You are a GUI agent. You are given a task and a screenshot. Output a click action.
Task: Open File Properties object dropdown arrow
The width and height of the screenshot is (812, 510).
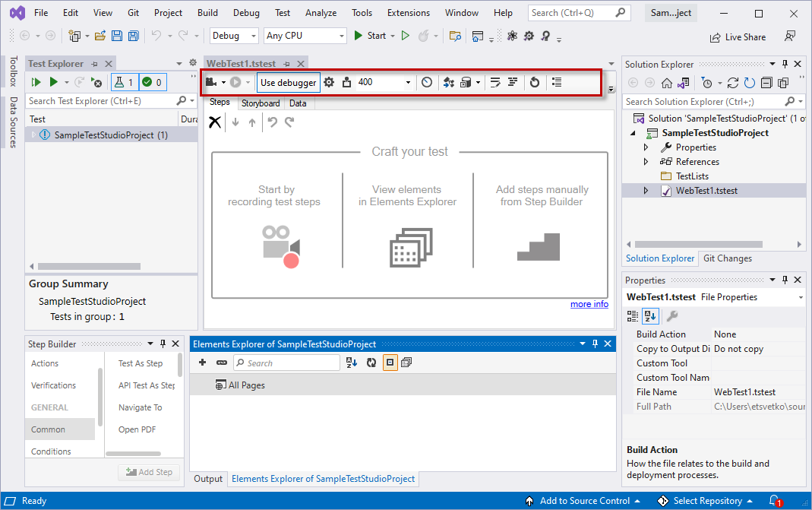pyautogui.click(x=801, y=297)
